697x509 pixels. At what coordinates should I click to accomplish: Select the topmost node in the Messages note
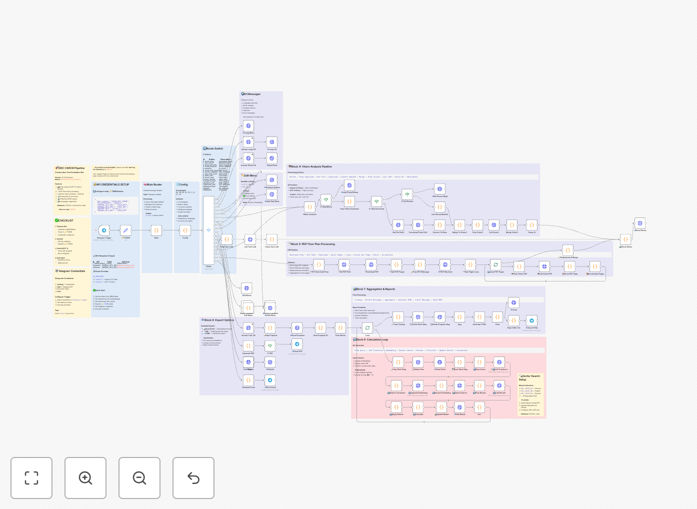tap(248, 126)
